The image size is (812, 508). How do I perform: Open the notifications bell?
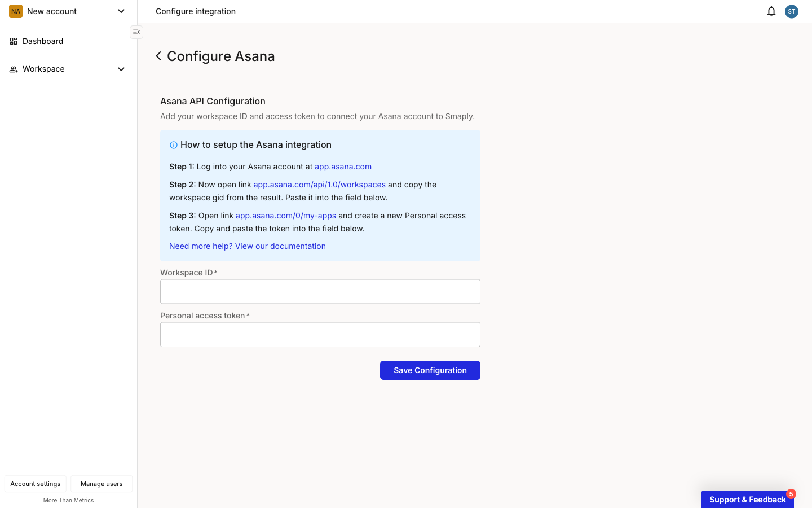tap(771, 11)
